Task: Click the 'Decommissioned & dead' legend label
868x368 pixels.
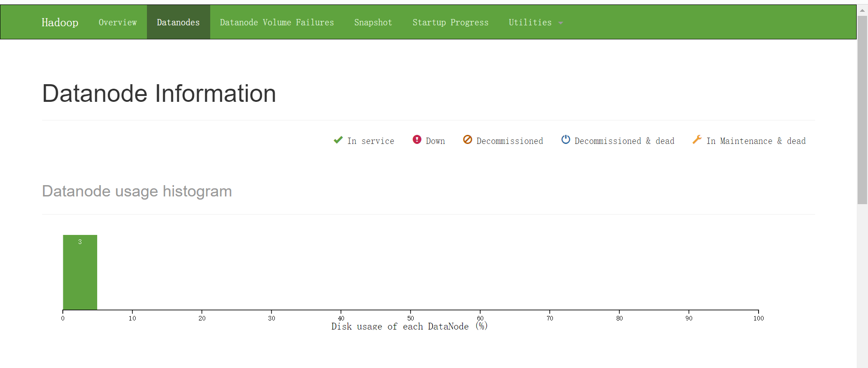Action: [x=624, y=141]
